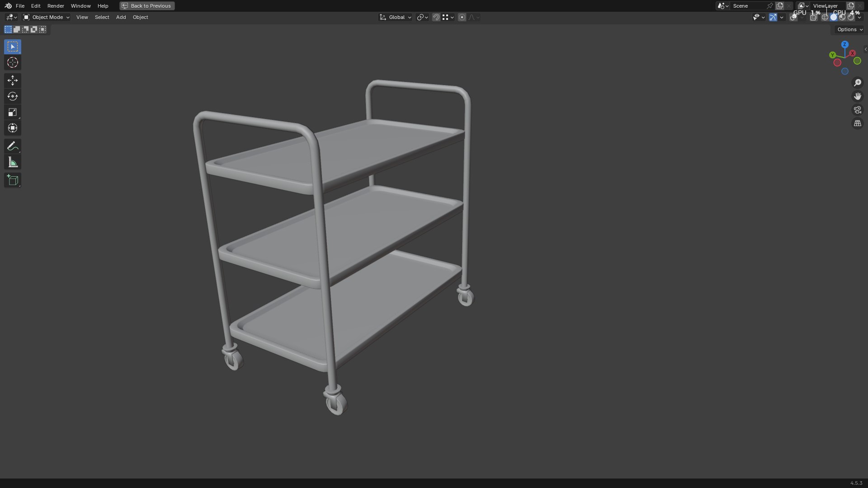The height and width of the screenshot is (488, 868).
Task: Open the viewport Object menu
Action: (x=140, y=17)
